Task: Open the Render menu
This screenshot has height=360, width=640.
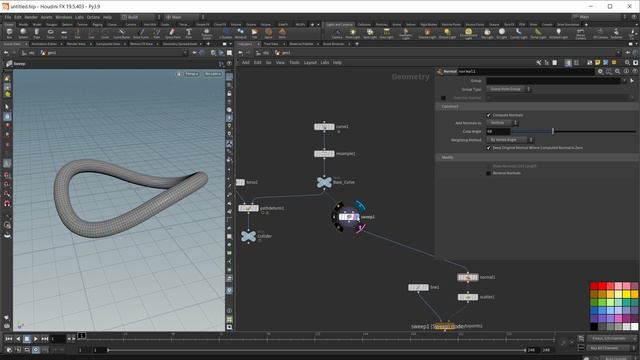Action: point(31,17)
